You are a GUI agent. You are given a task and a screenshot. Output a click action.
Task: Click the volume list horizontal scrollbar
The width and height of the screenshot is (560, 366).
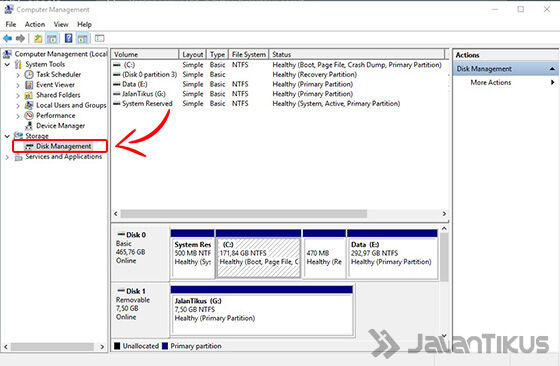[280, 214]
